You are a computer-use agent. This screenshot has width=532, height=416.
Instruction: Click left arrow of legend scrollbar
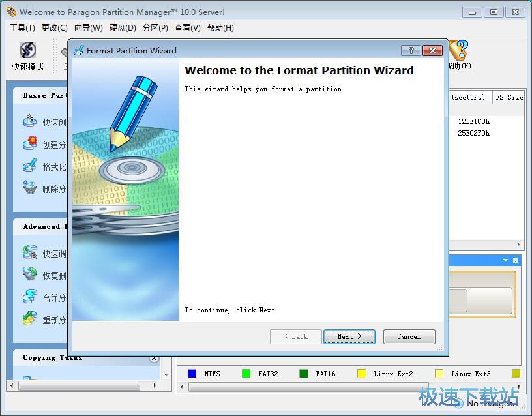pos(182,387)
